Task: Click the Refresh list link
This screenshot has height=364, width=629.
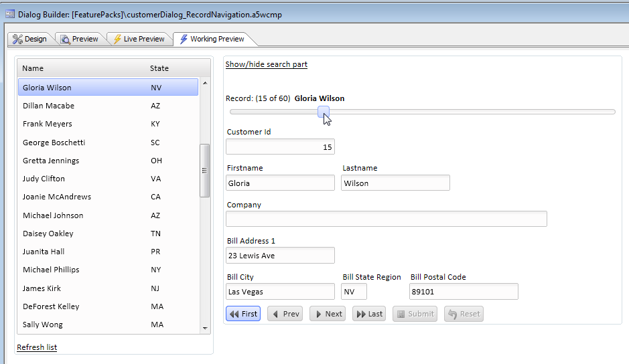Action: (37, 347)
